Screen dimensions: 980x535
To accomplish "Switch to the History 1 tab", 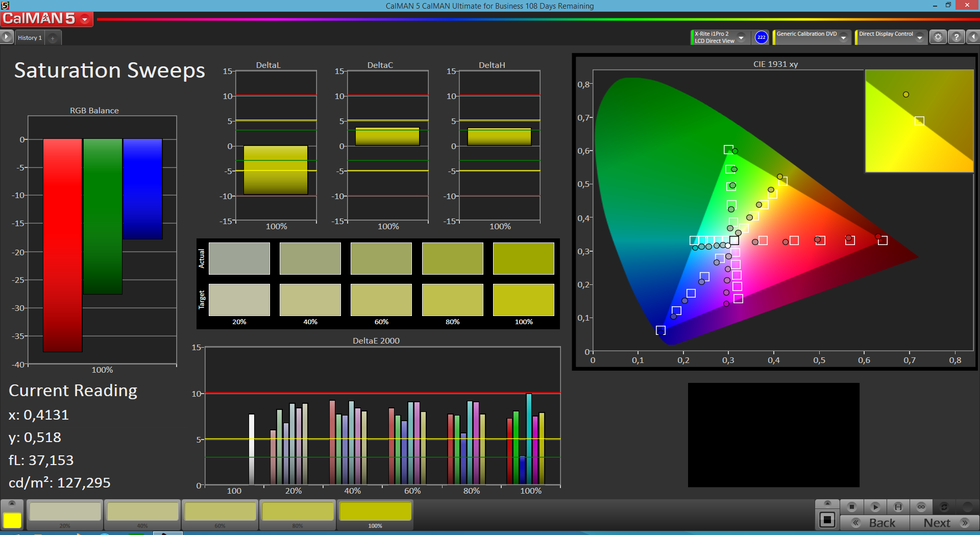I will [x=30, y=38].
